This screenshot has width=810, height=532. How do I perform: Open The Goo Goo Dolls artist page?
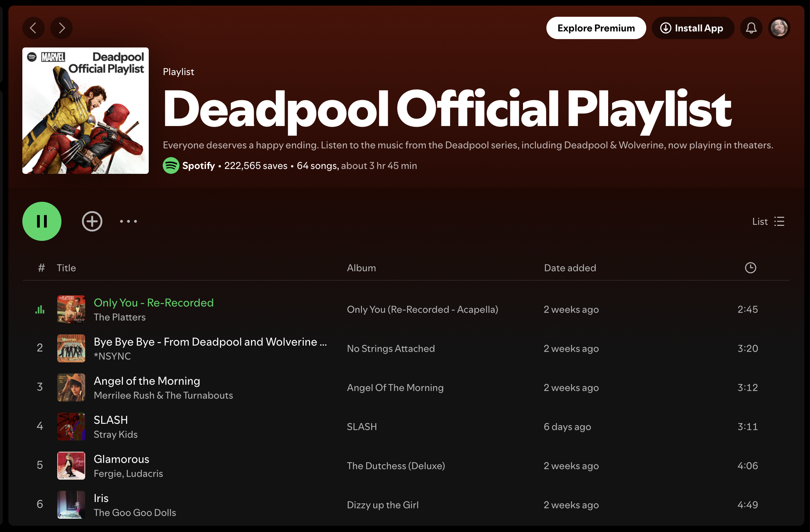click(x=135, y=513)
